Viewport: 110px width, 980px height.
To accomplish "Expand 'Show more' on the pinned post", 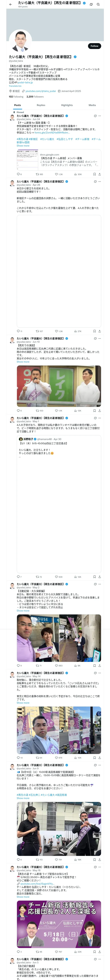I will point(23,146).
